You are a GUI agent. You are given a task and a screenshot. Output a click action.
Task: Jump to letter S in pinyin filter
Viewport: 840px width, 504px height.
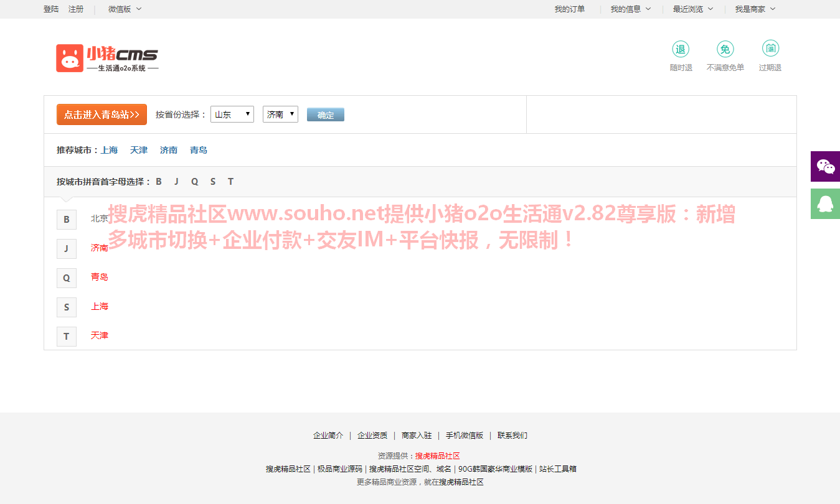[x=213, y=182]
